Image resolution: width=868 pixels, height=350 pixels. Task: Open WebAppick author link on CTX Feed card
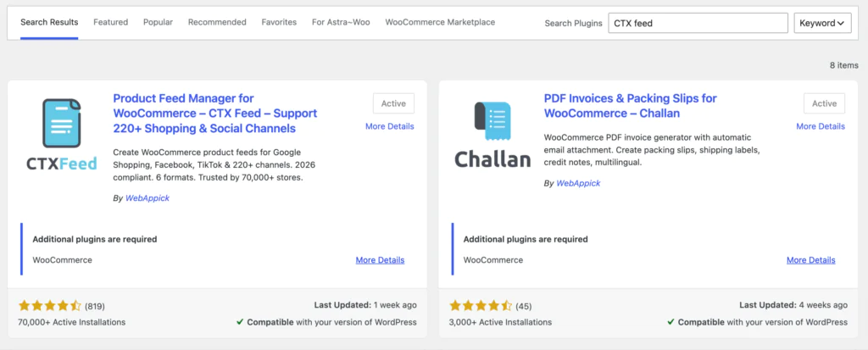(147, 198)
